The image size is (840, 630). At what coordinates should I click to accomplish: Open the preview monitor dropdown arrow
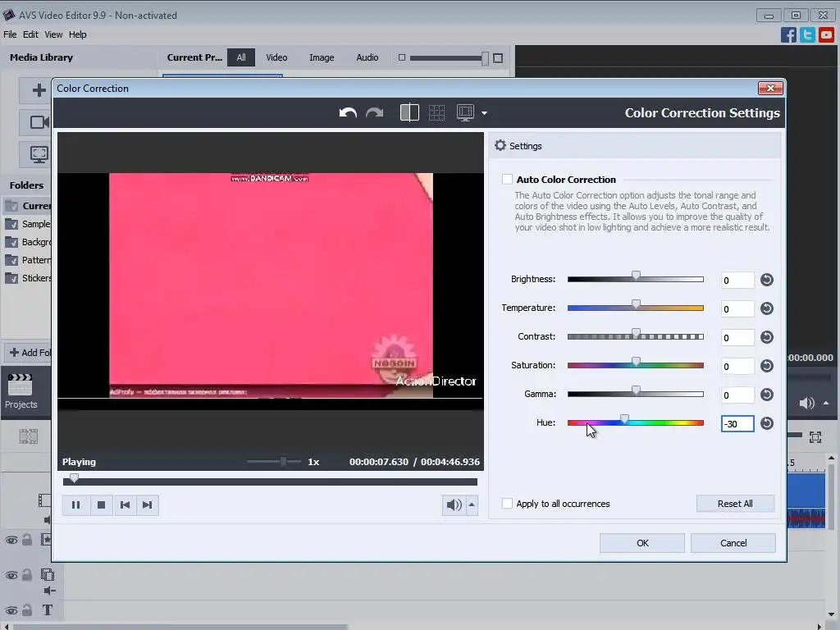click(484, 113)
